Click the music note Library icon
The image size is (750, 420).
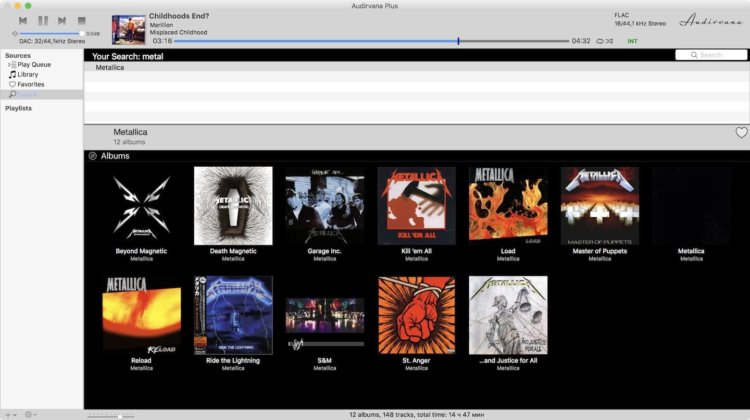pos(12,75)
